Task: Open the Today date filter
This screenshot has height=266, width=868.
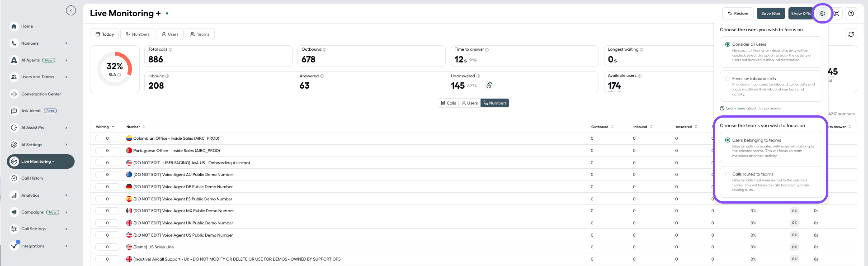Action: (x=104, y=34)
